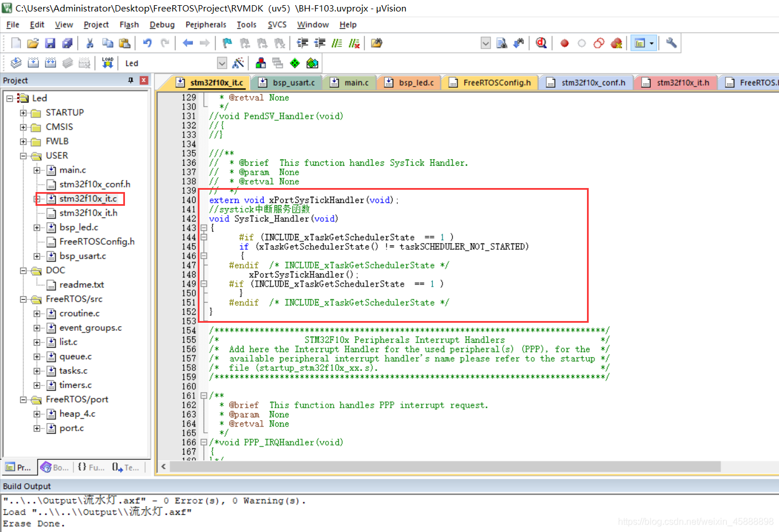The width and height of the screenshot is (779, 532).
Task: Select tasks.c in the project tree
Action: click(73, 371)
